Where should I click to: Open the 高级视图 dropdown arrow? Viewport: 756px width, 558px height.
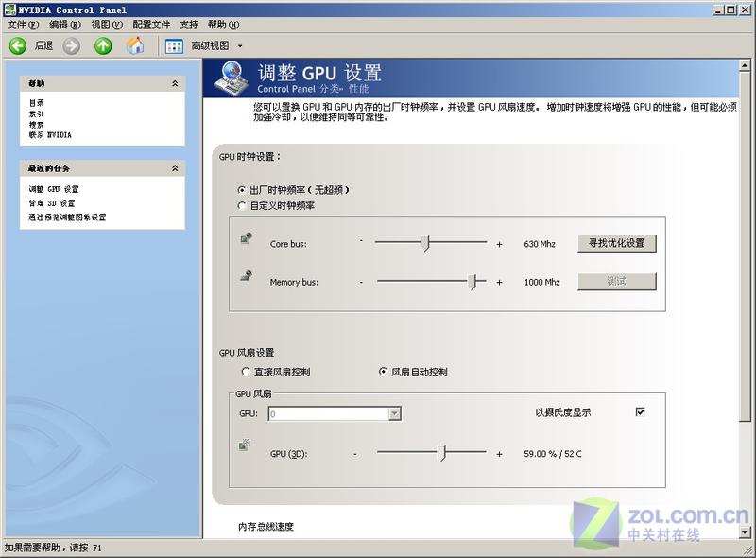240,46
